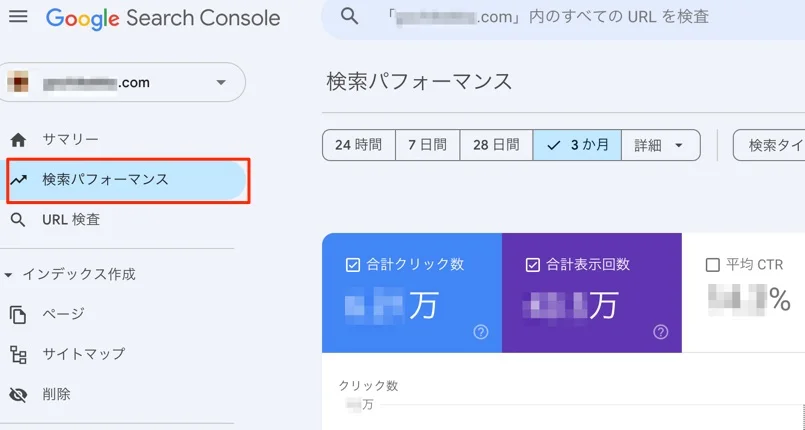Open 削除 in sidebar
This screenshot has width=805, height=430.
click(56, 394)
